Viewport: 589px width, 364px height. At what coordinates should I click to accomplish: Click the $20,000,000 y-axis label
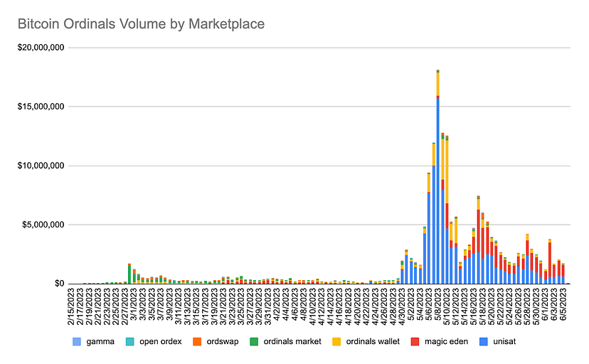tap(41, 48)
